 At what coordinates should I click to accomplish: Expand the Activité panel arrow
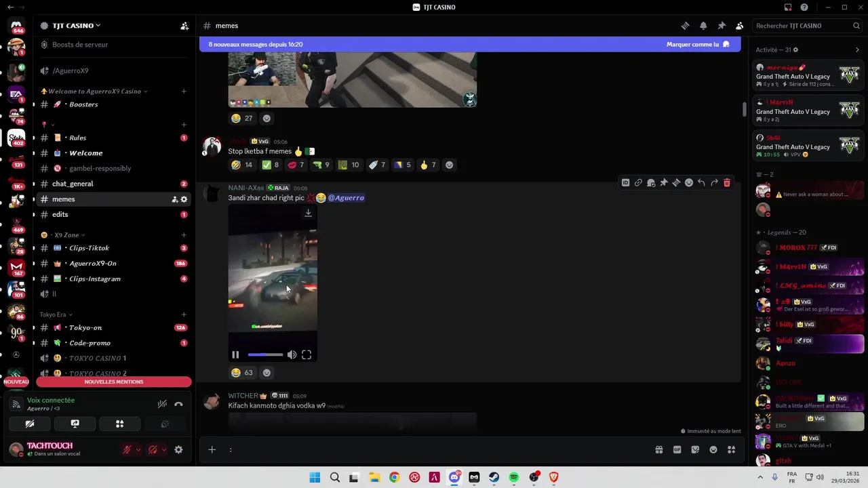(857, 49)
